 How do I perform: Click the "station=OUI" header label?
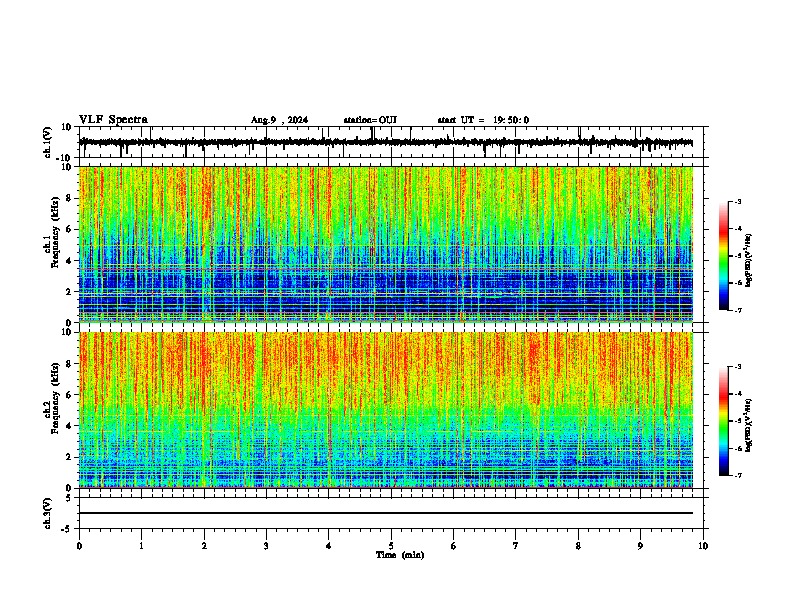(370, 120)
